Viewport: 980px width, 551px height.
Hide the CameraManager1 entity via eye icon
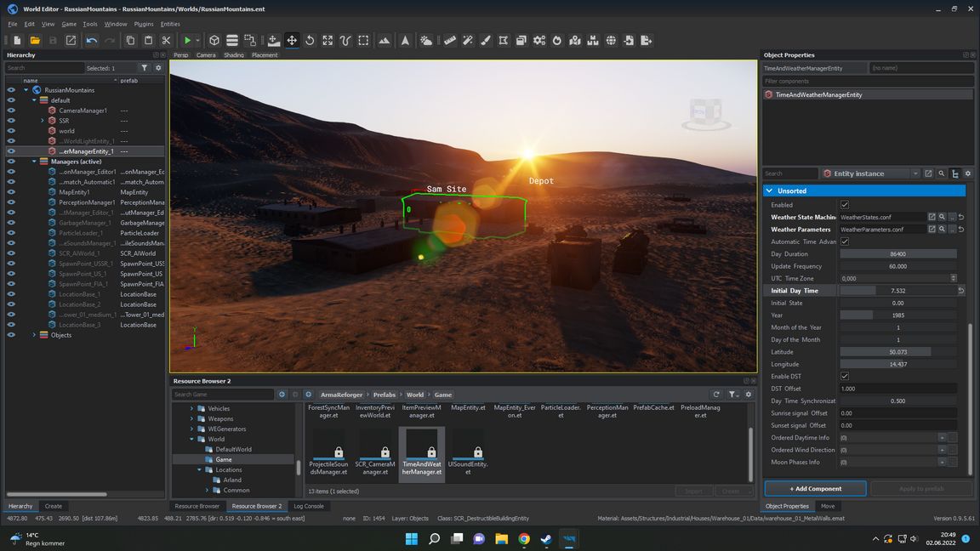click(11, 111)
